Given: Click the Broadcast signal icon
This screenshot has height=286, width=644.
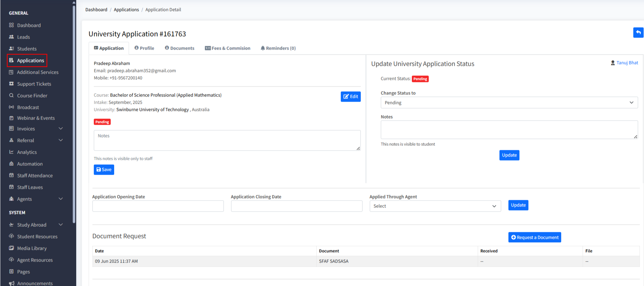Looking at the screenshot, I should [11, 107].
